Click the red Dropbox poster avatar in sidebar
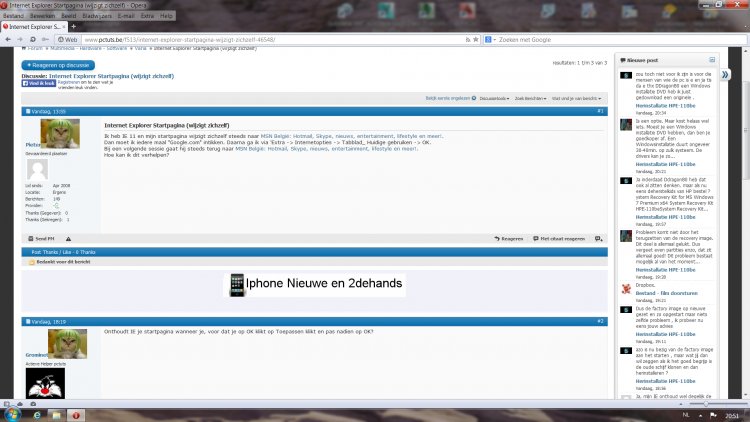 [x=626, y=289]
